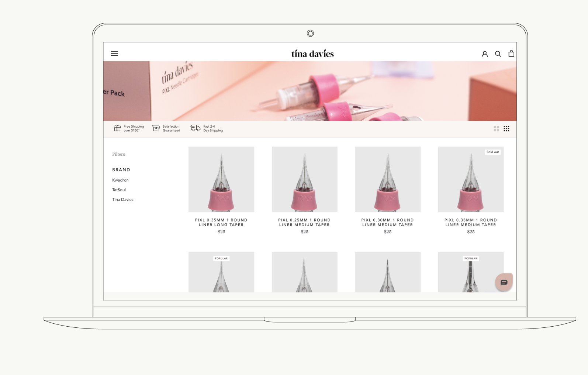The width and height of the screenshot is (588, 375).
Task: Click the Free Shipping over $150 text
Action: pos(134,128)
